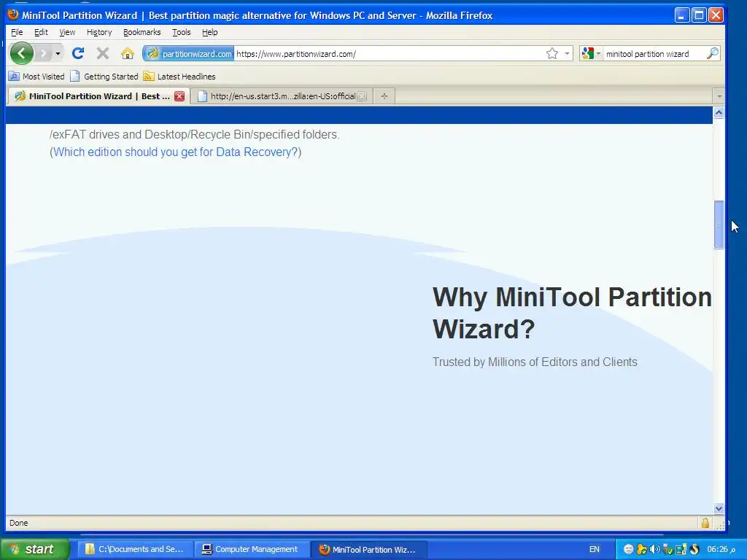Open the back/forward history dropdown arrow
Screen dimensions: 747x560
[58, 53]
